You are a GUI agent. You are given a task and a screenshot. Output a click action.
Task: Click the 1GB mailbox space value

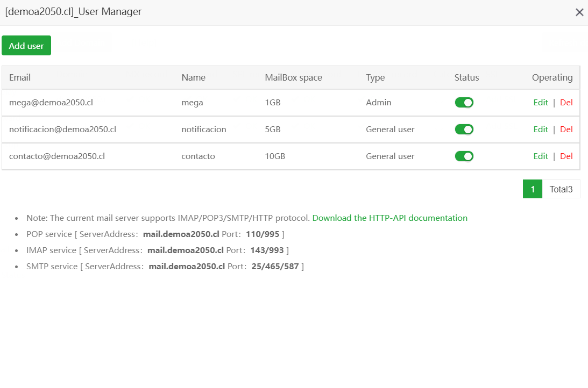(x=273, y=103)
